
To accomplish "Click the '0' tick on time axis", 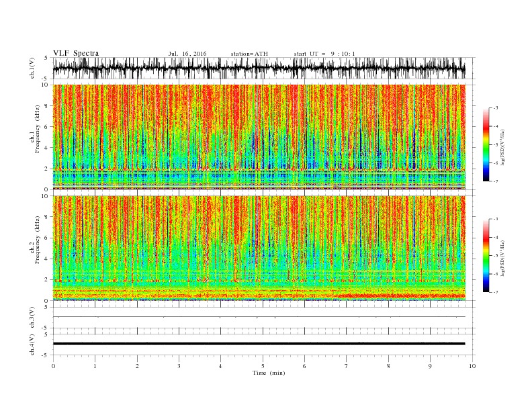I will (x=53, y=366).
